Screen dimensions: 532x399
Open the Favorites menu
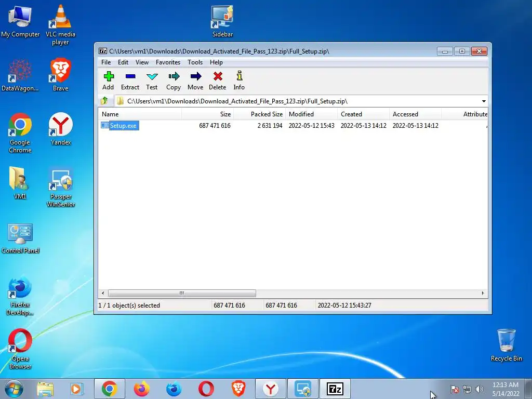(x=168, y=62)
